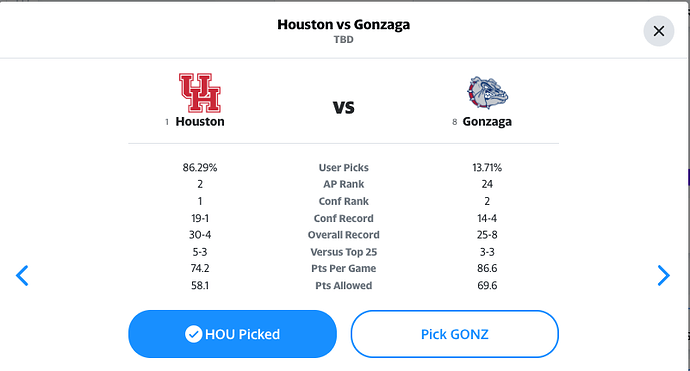Screen dimensions: 690x371
Task: Toggle the HOU Picked button
Action: (232, 334)
